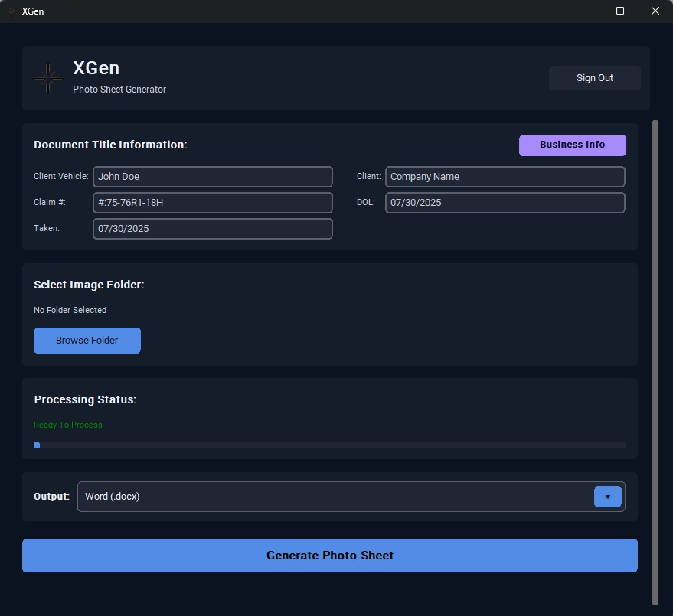The height and width of the screenshot is (616, 673).
Task: Click the Taken date field showing 07/30/2025
Action: click(212, 228)
